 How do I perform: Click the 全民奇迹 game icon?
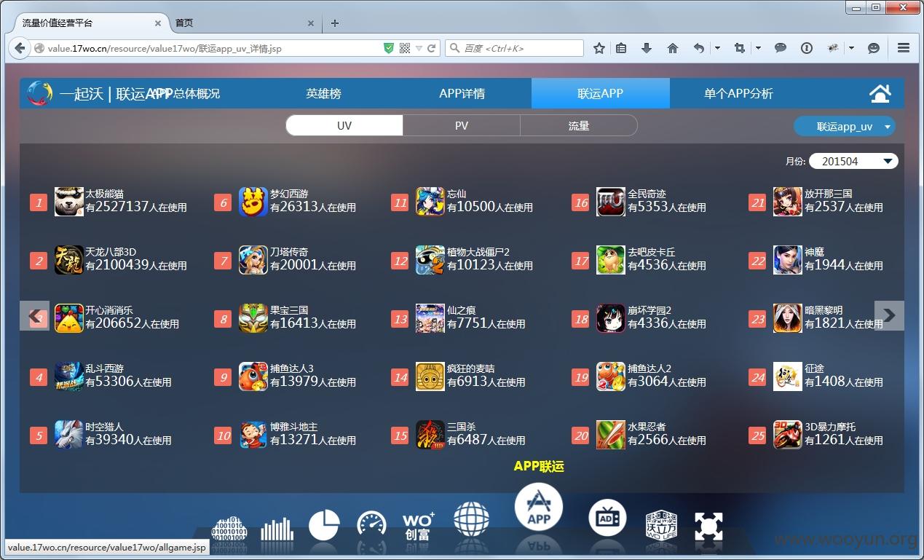[611, 202]
